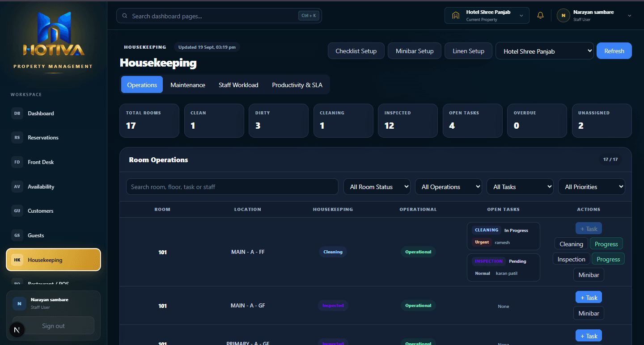Click the RS icon beside Reservations
Screen dimensions: 644x345
pyautogui.click(x=17, y=138)
